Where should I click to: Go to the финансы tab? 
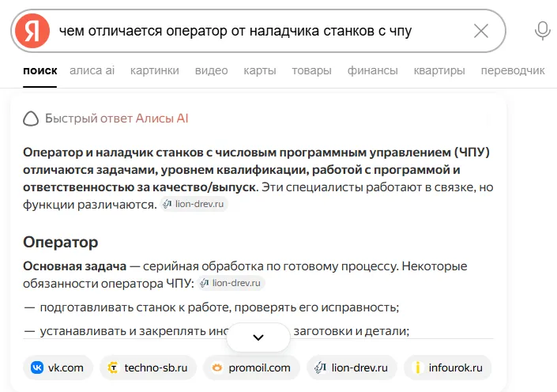(373, 70)
